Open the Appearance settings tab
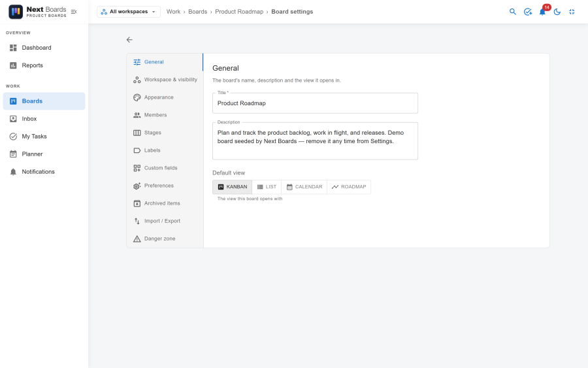Image resolution: width=588 pixels, height=368 pixels. click(x=165, y=97)
